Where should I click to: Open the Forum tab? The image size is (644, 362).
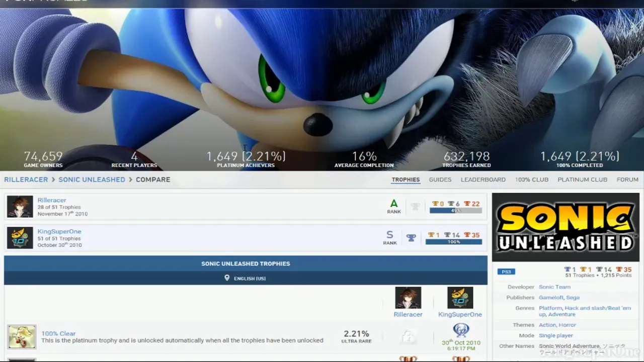tap(627, 179)
